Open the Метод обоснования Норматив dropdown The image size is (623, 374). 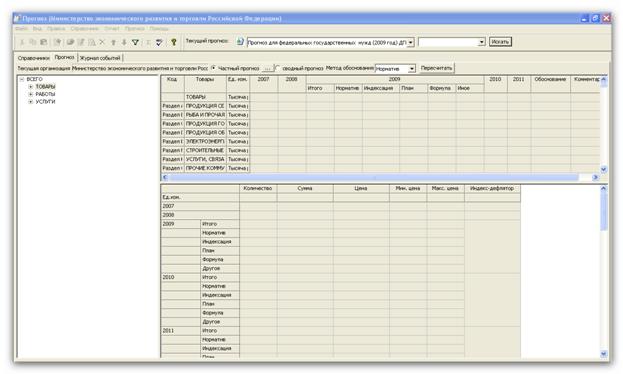tap(412, 69)
